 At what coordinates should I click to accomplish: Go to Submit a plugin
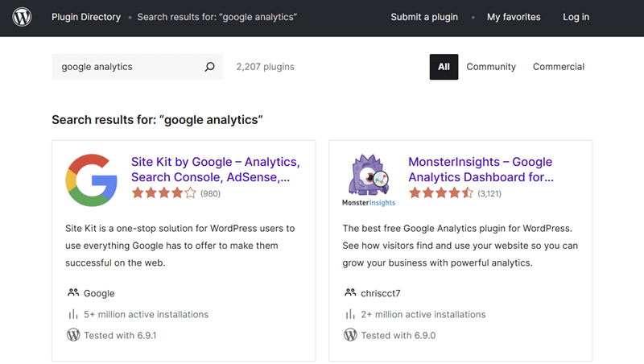pyautogui.click(x=424, y=17)
